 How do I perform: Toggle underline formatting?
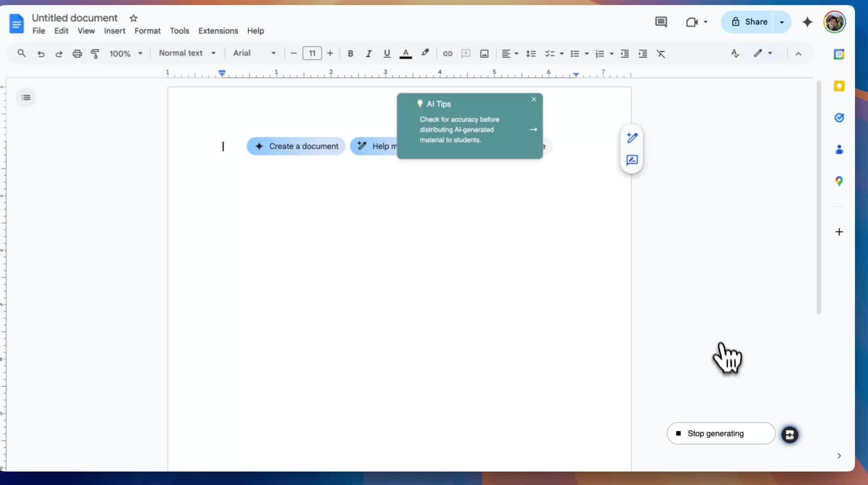click(x=387, y=54)
